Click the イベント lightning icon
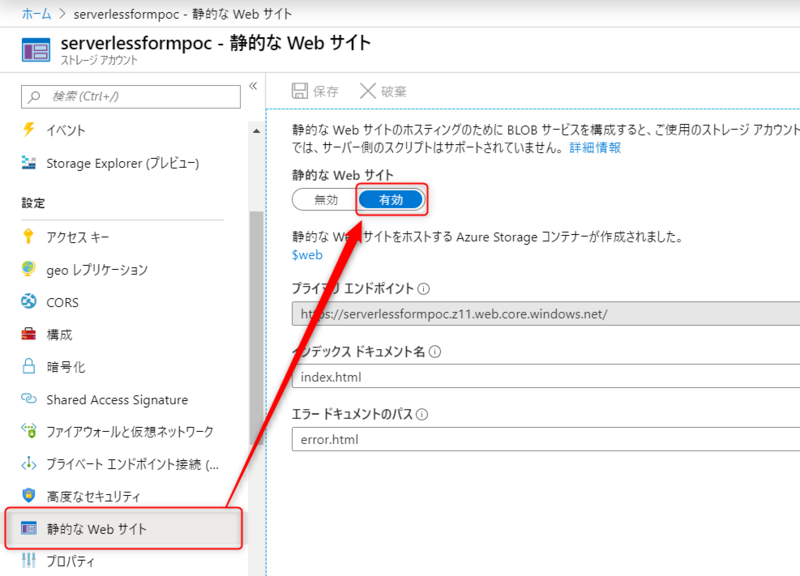Image resolution: width=800 pixels, height=576 pixels. point(29,130)
